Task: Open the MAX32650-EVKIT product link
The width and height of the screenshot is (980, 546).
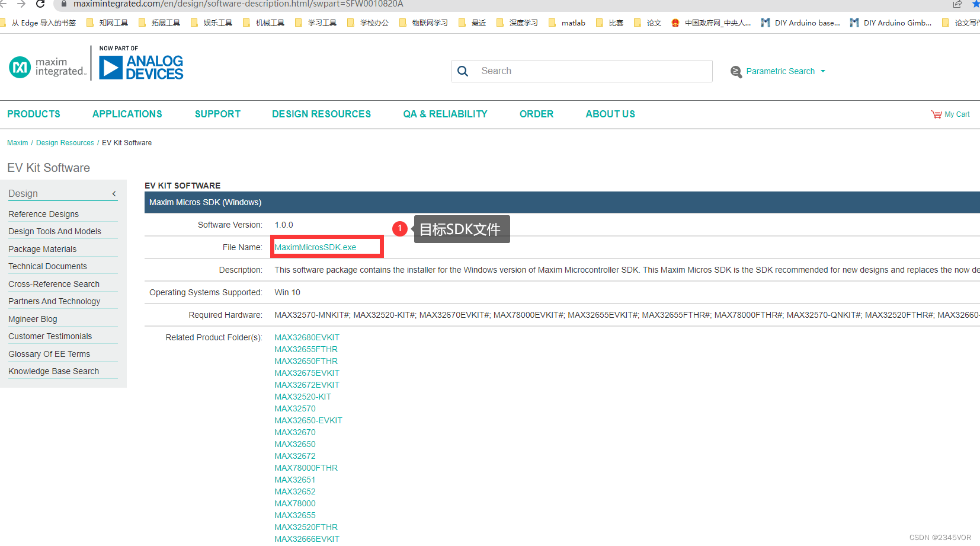Action: 308,420
